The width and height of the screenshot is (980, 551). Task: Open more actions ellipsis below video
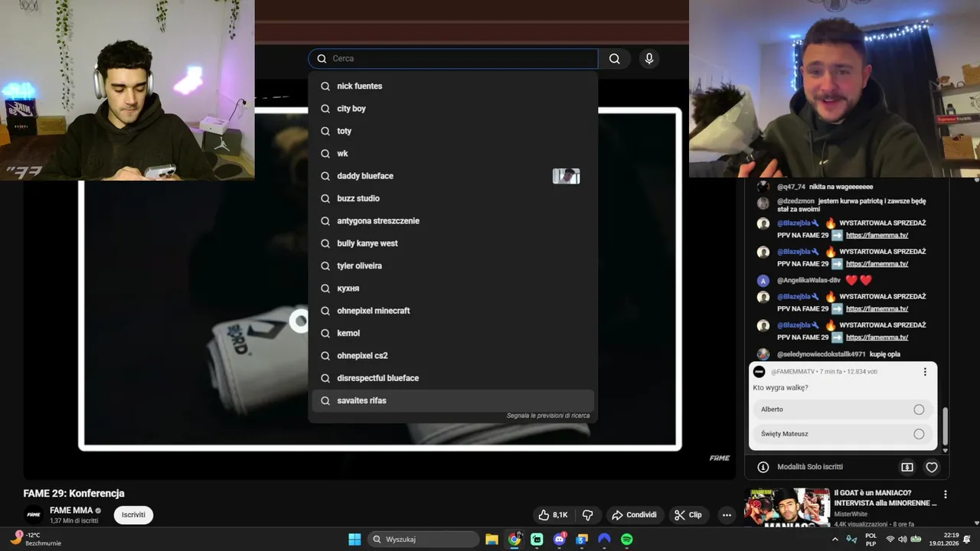point(727,515)
